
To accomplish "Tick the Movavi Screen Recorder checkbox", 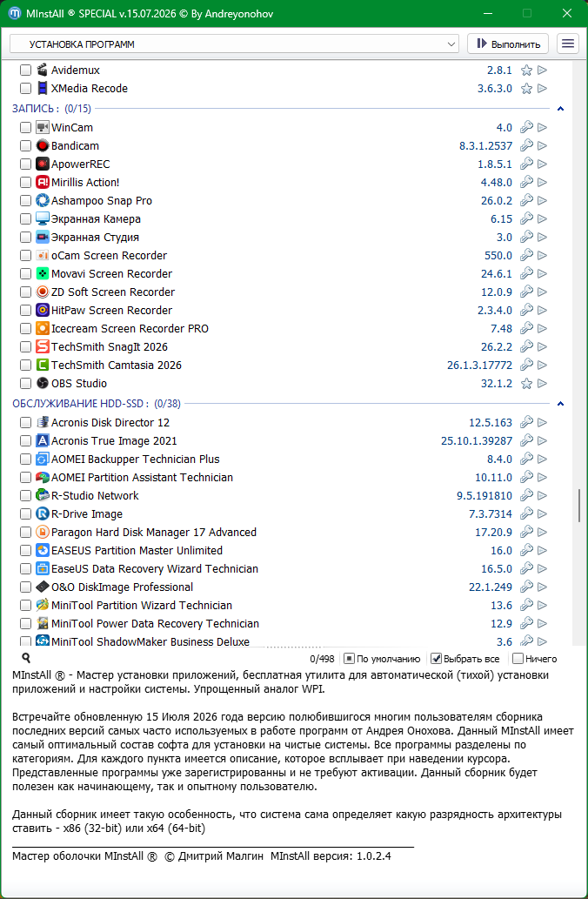I will (x=25, y=273).
